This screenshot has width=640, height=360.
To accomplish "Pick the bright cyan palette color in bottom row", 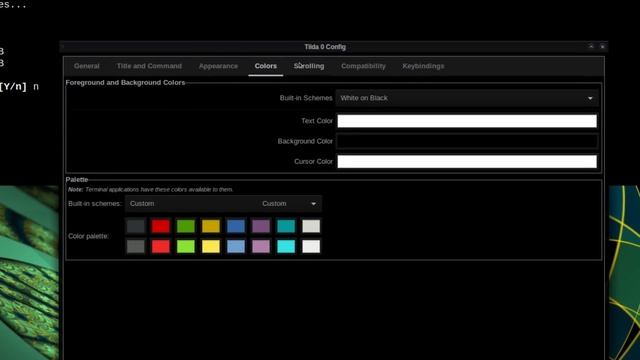I will click(286, 247).
